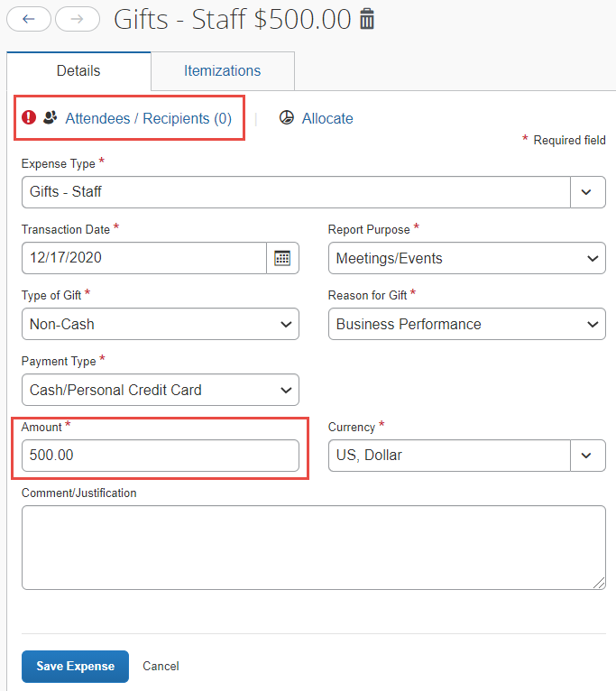The image size is (616, 691).
Task: Click the Allocate link
Action: [x=327, y=118]
